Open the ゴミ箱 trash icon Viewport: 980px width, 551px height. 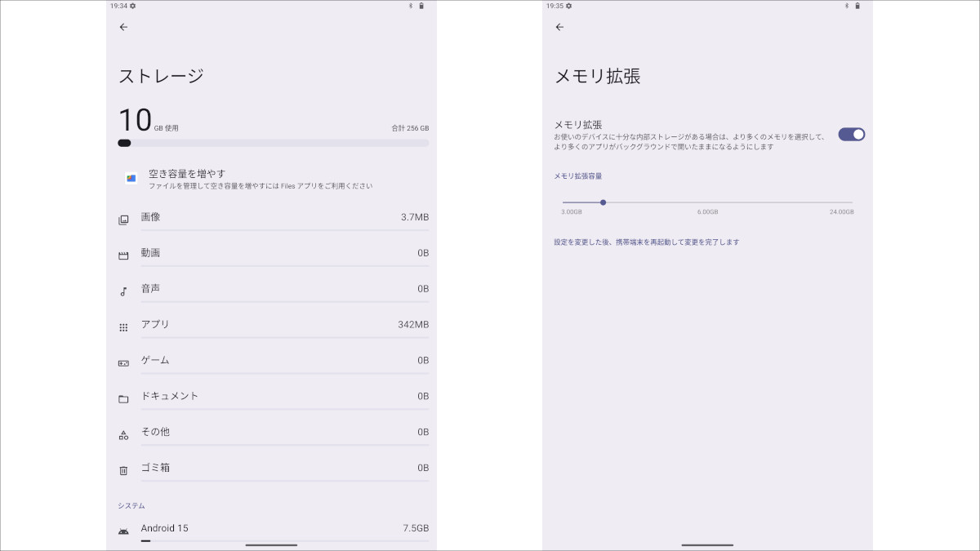[x=123, y=468]
